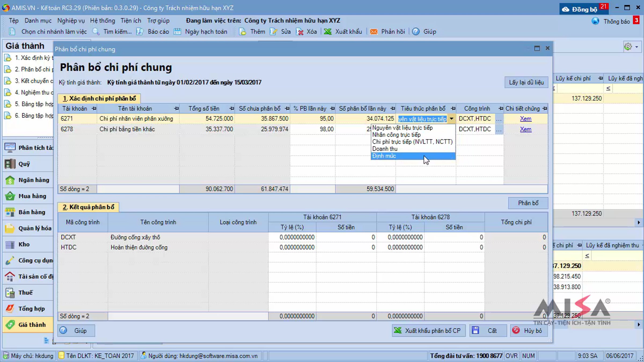Image resolution: width=644 pixels, height=362 pixels.
Task: Open the Tổng hợp module in sidebar
Action: 28,309
